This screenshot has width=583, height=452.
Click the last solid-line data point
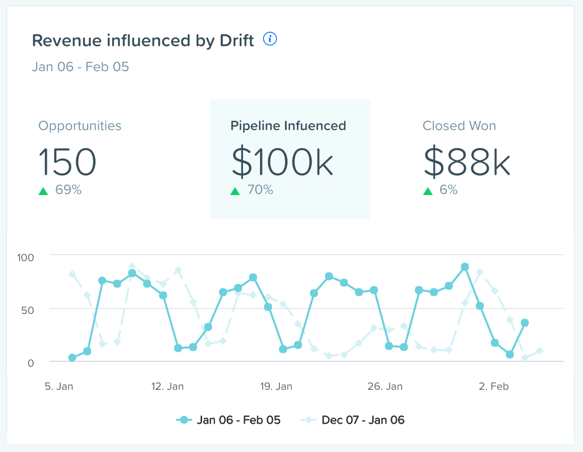[525, 323]
